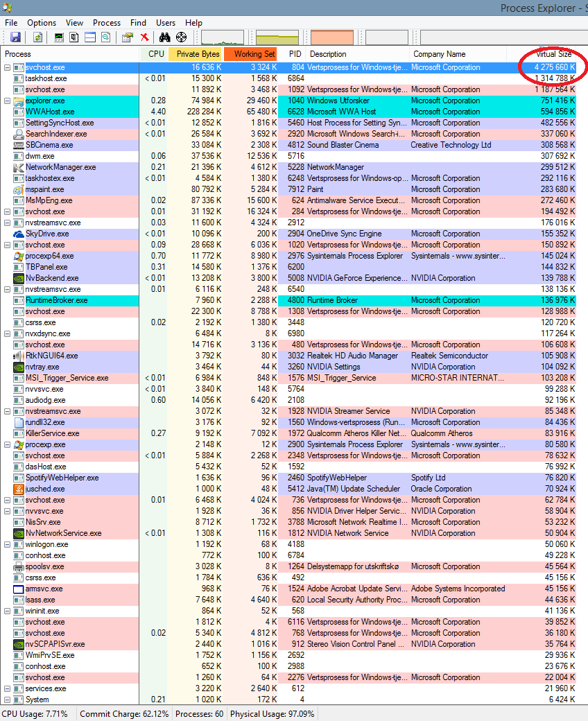Toggle Show Lower Pane toolbar icon
This screenshot has width=588, height=721.
90,37
